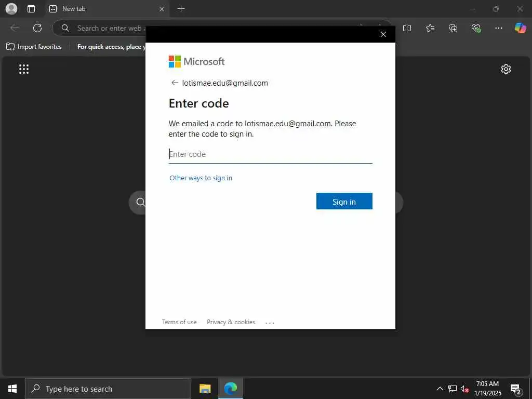Minimize the Edge browser window
The width and height of the screenshot is (532, 399).
[x=472, y=9]
